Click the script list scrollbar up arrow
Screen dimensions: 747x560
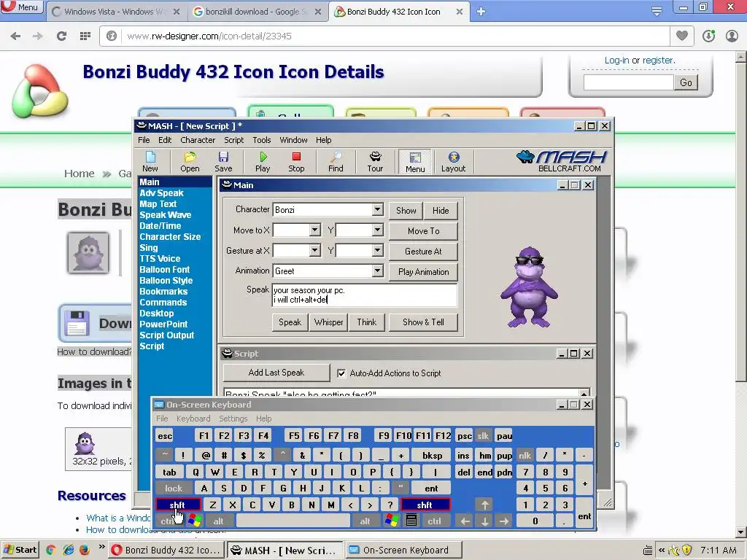[x=584, y=393]
